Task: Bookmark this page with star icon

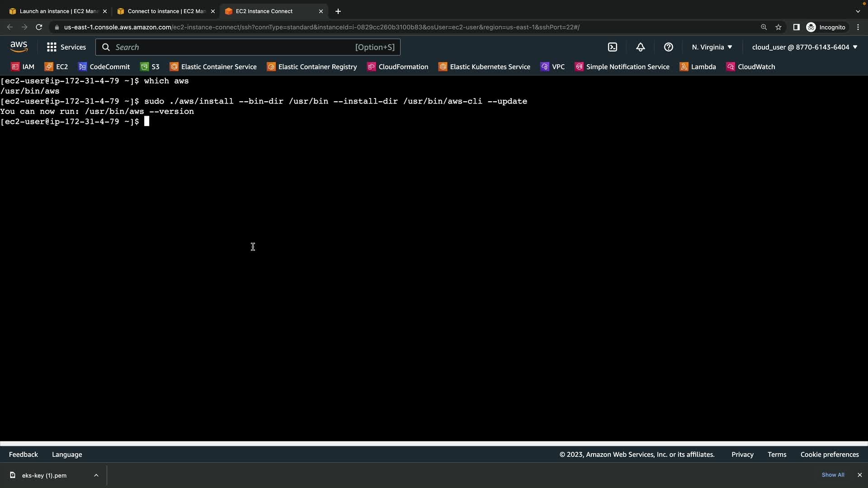Action: point(778,27)
